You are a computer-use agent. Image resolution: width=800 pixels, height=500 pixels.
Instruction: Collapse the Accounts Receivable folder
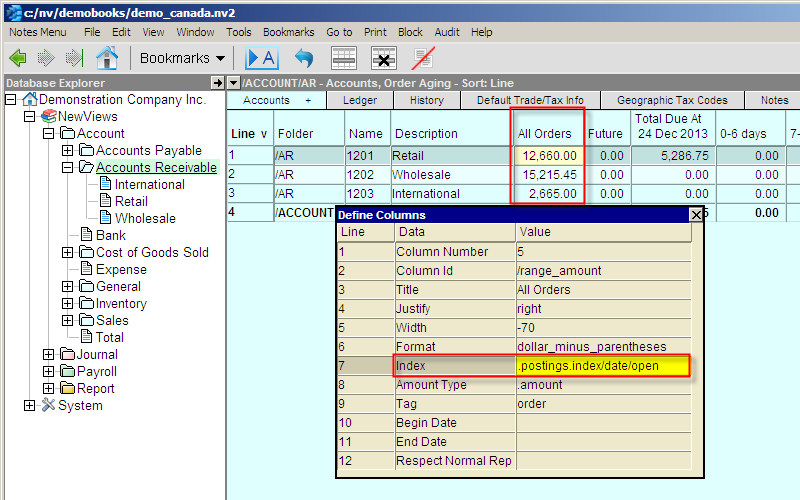[x=67, y=168]
